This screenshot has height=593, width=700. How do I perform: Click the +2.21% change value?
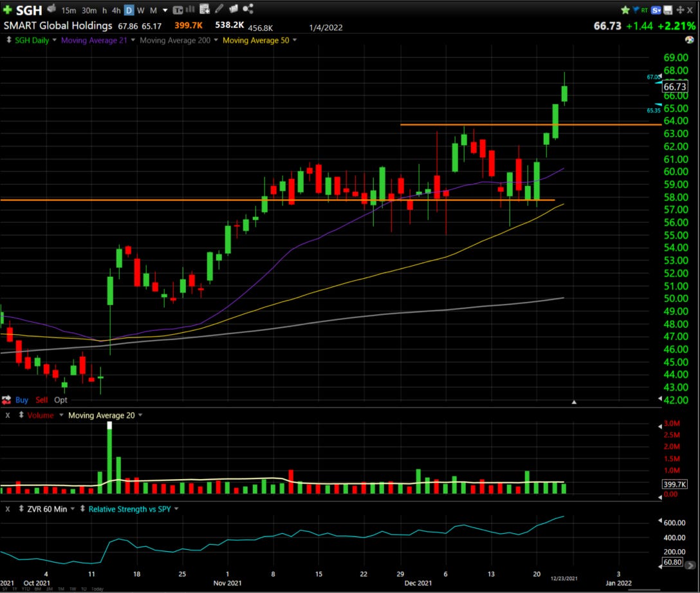coord(676,26)
